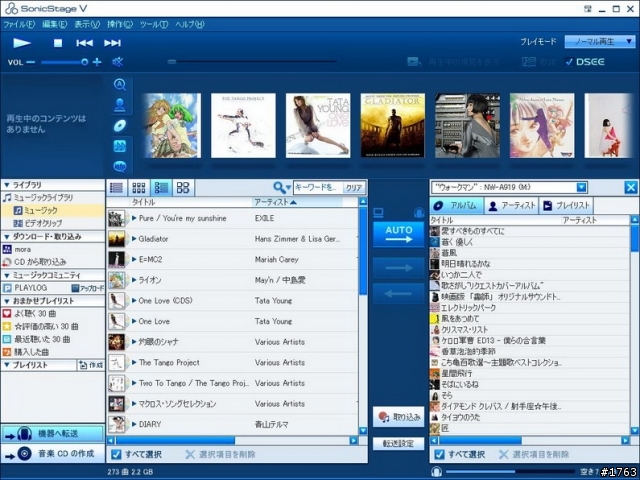The image size is (640, 480).
Task: Select ビデオクリップ in the library tree
Action: pos(38,223)
